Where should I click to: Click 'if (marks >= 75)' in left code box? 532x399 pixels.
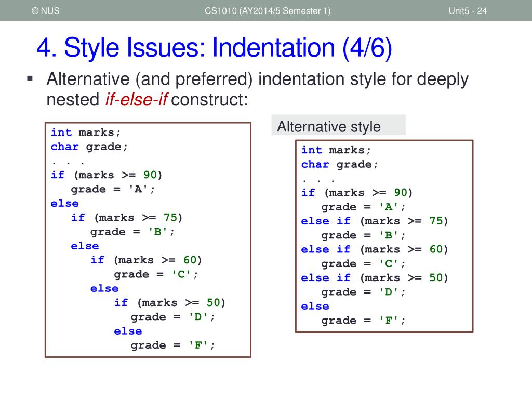click(x=127, y=217)
